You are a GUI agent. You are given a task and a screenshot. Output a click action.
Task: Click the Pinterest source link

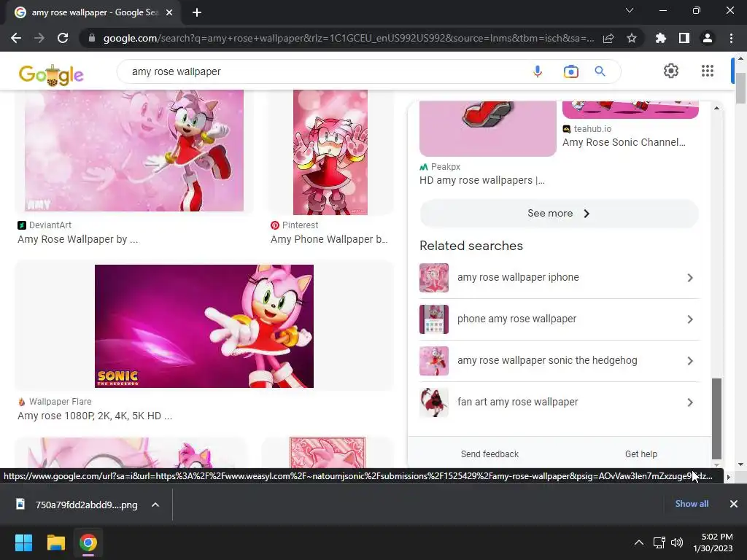coord(295,225)
